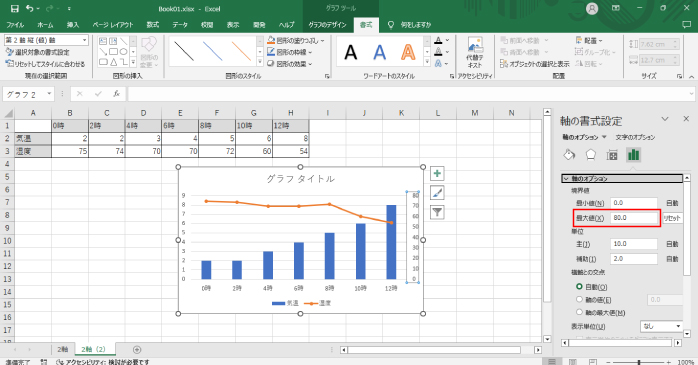
Task: Pick the rectangle shape in shape gallery
Action: 114,52
